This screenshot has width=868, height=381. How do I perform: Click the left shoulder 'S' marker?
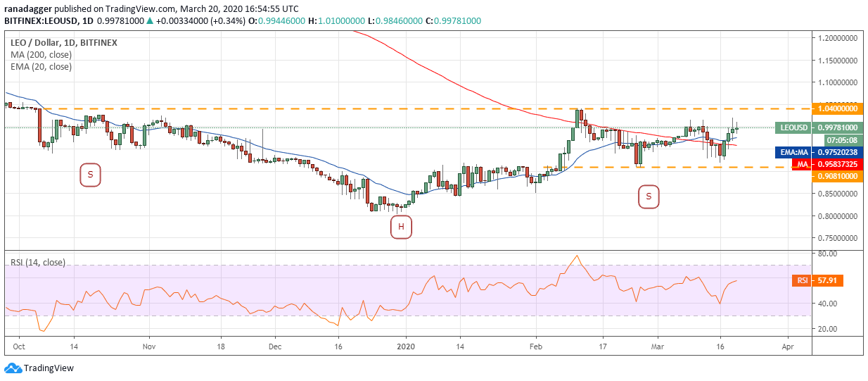pyautogui.click(x=89, y=175)
